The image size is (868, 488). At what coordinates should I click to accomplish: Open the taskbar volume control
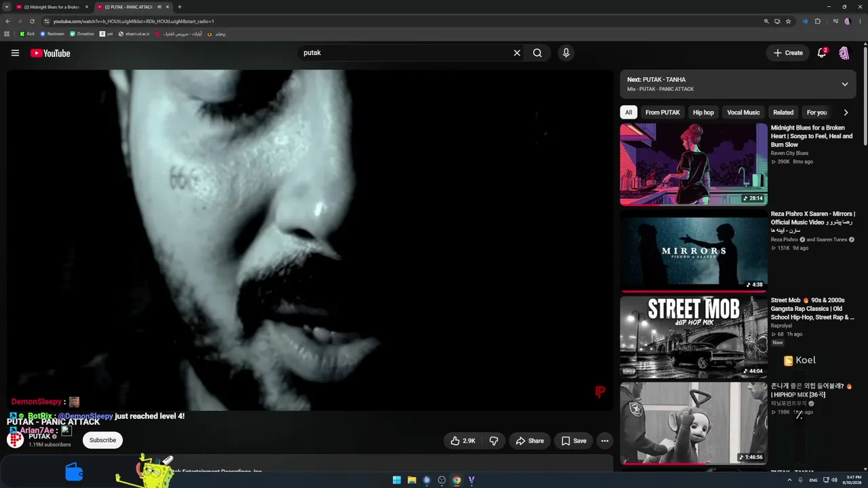click(x=834, y=480)
